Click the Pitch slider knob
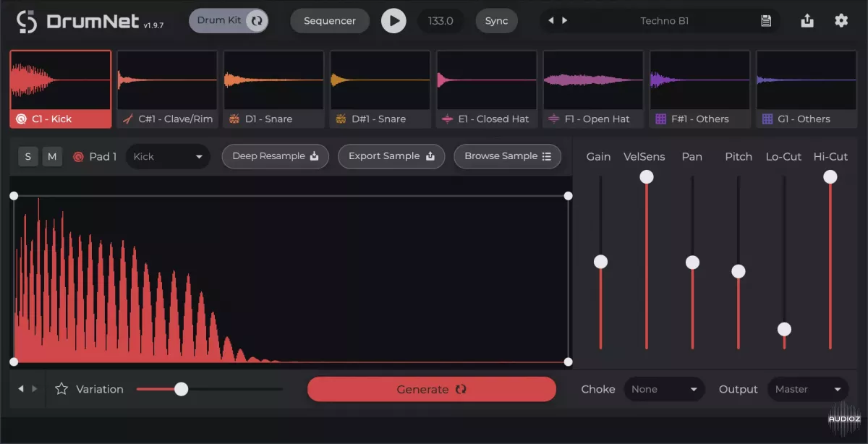The height and width of the screenshot is (444, 868). pos(739,271)
